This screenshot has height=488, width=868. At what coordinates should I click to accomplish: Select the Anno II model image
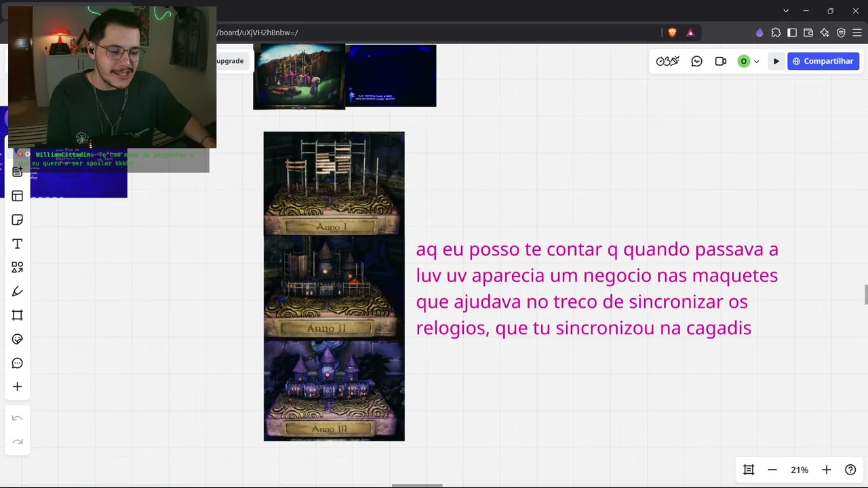334,288
